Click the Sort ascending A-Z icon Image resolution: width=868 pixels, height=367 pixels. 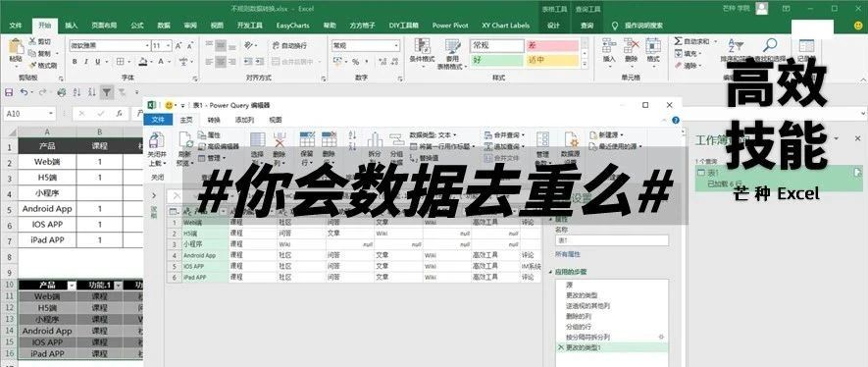click(77, 92)
